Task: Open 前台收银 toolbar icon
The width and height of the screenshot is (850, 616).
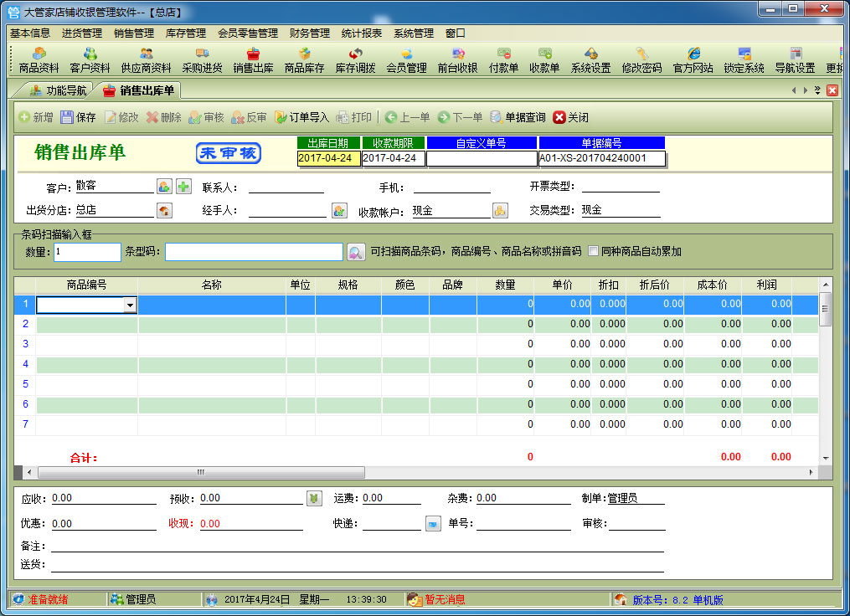Action: (x=457, y=60)
